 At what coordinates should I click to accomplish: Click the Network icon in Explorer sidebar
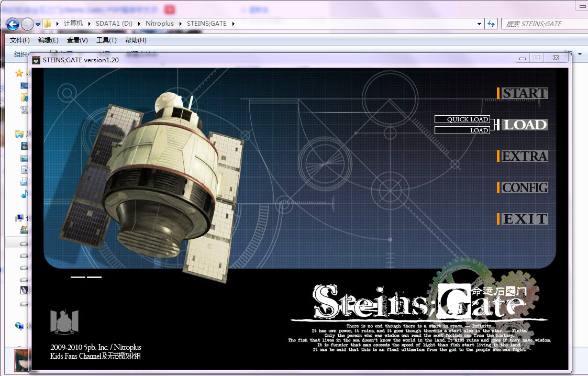coord(19,326)
